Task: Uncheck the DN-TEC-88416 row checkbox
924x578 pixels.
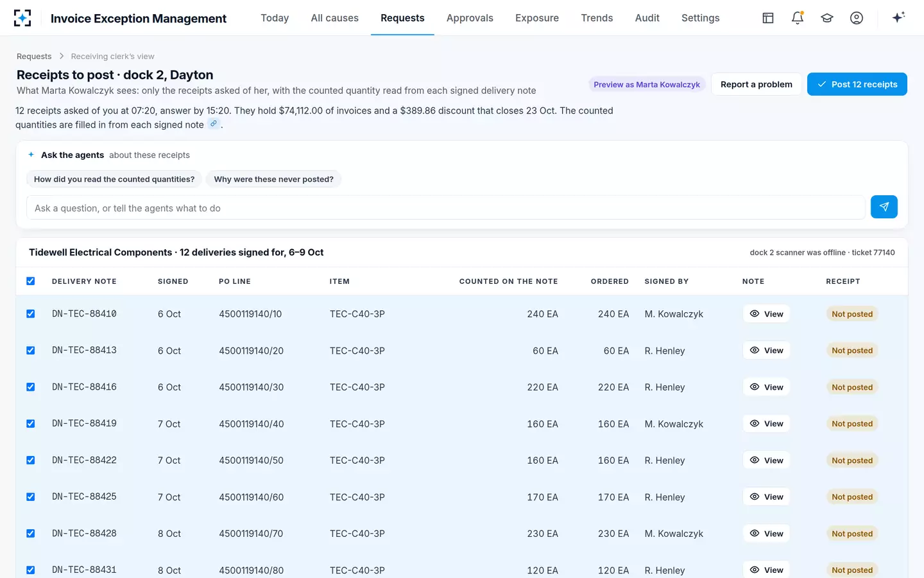Action: 31,387
